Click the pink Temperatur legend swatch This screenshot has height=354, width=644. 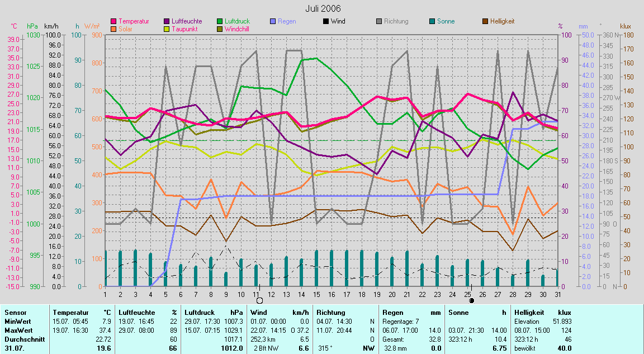[114, 21]
